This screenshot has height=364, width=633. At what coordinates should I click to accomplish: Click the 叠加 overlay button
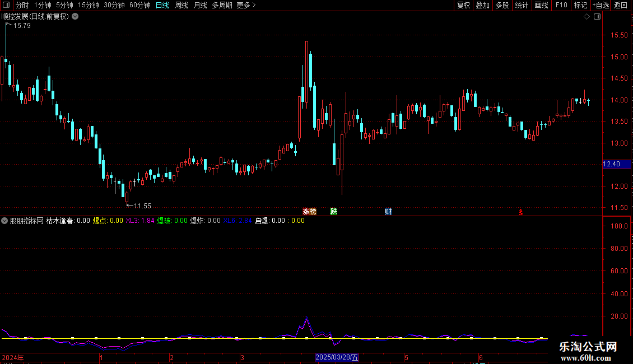tap(482, 5)
